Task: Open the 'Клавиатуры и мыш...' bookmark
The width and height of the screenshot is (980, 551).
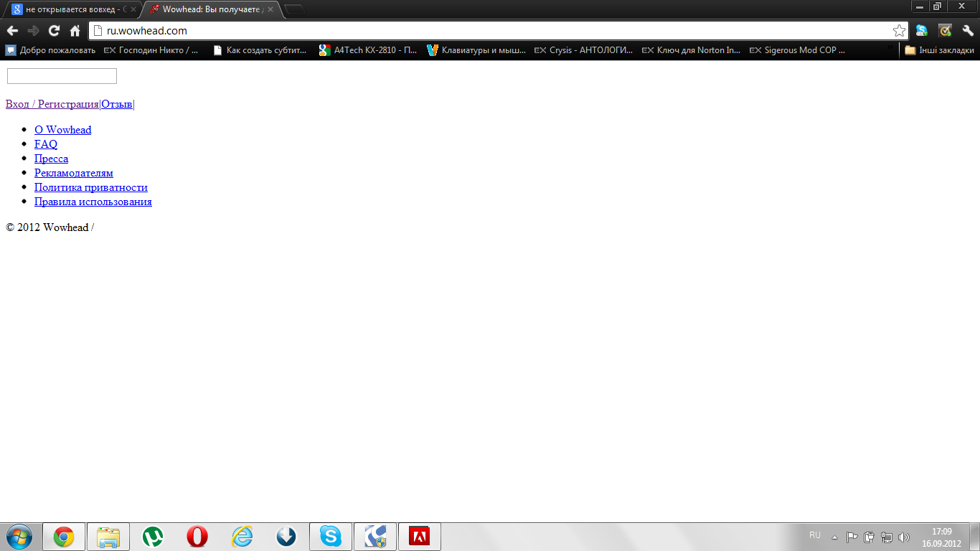Action: [x=476, y=50]
